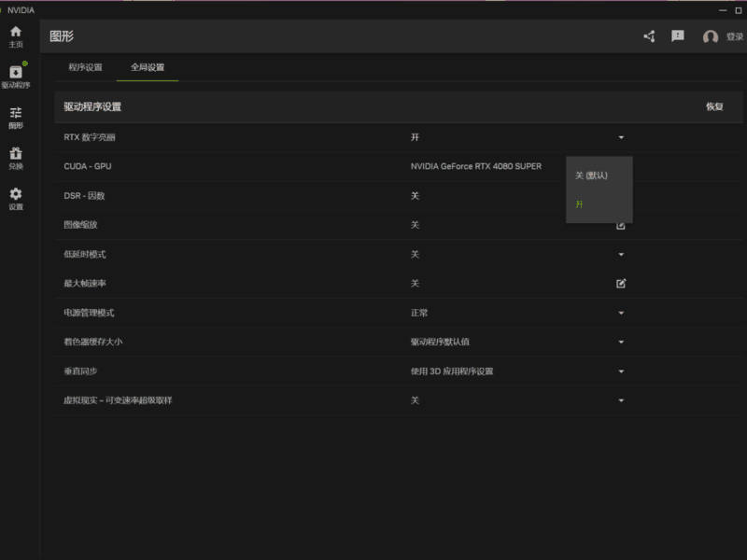Edit the 最大帧速率 setting icon
This screenshot has height=560, width=747.
pyautogui.click(x=621, y=284)
